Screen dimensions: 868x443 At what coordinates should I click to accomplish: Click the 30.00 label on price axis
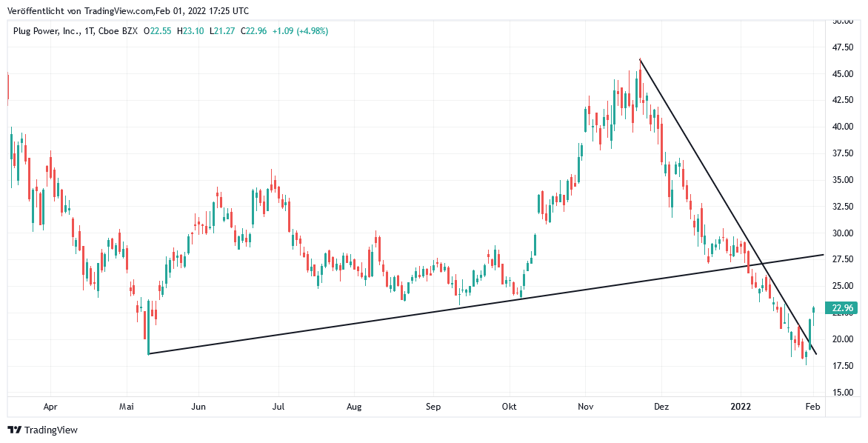pyautogui.click(x=844, y=233)
